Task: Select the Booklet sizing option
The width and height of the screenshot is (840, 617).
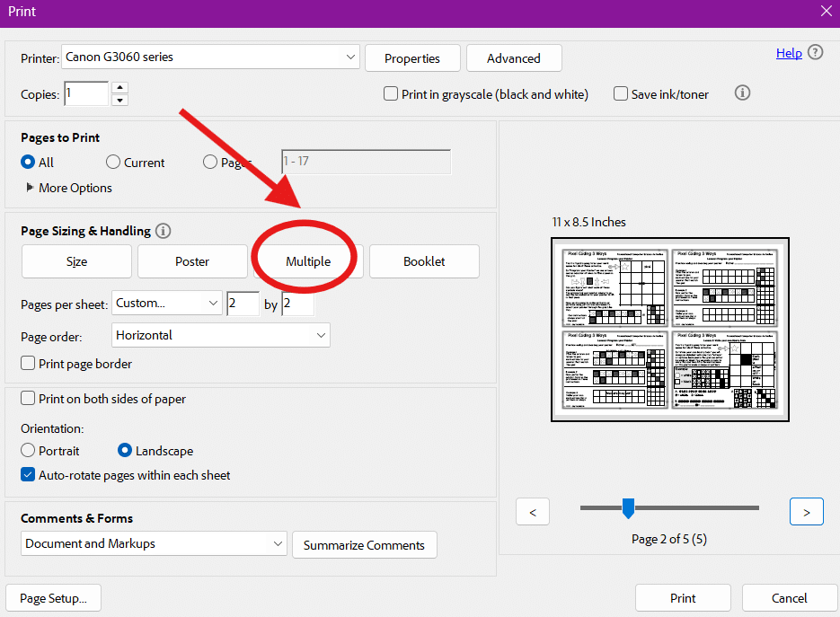Action: tap(424, 261)
